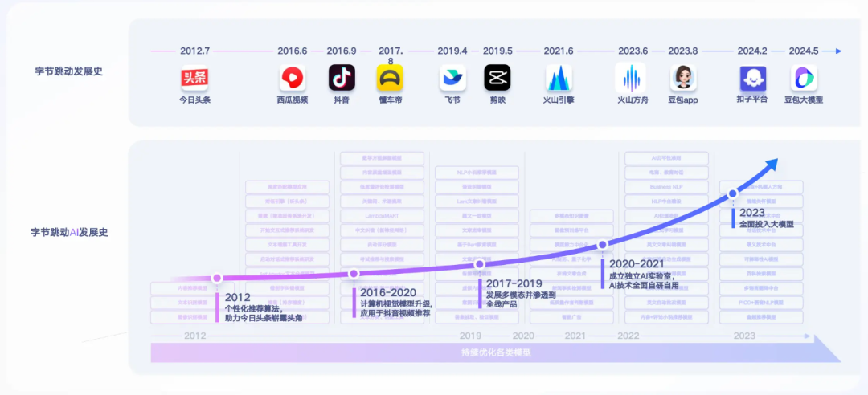The width and height of the screenshot is (868, 395).
Task: Click the 今日头条 app icon
Action: pos(194,77)
